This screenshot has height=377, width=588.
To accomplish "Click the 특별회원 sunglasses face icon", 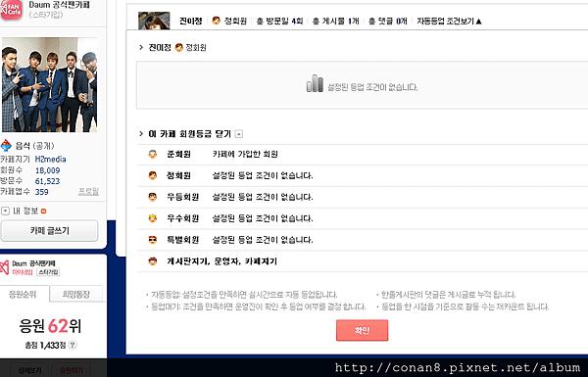I will click(x=153, y=240).
